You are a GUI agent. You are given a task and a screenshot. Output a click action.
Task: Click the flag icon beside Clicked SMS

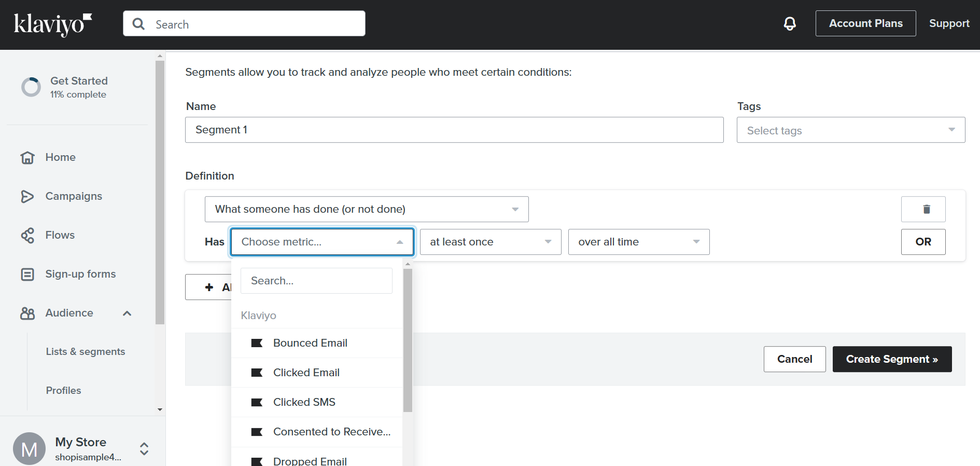(257, 402)
